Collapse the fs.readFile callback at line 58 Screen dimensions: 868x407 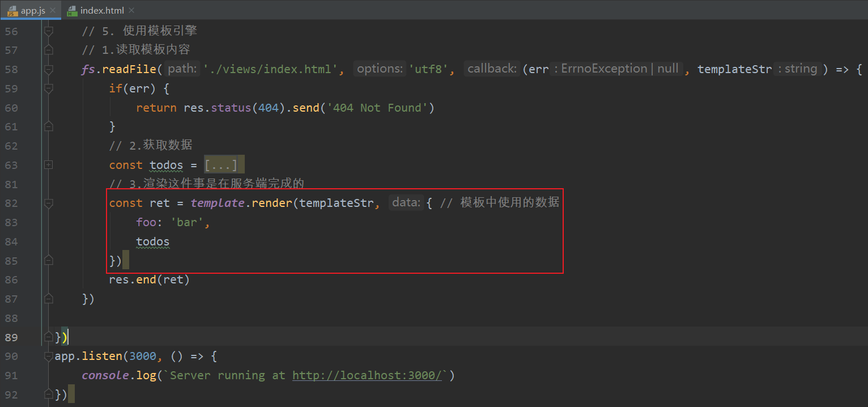(49, 69)
